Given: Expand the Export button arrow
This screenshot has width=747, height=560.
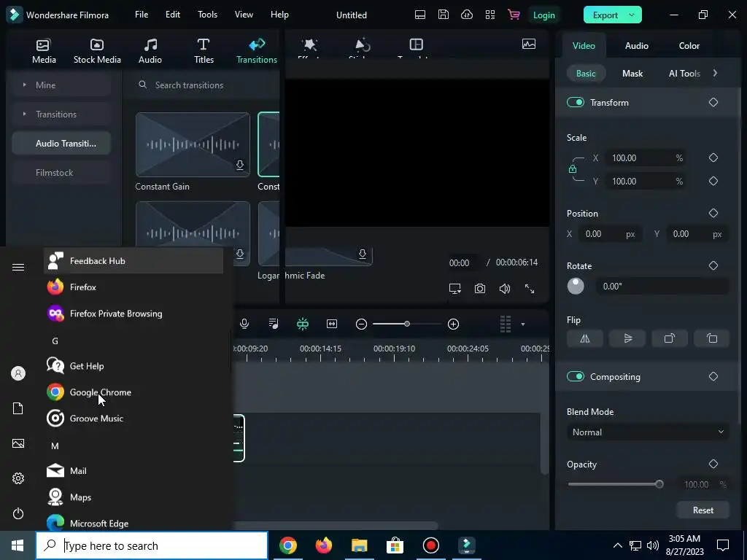Looking at the screenshot, I should pos(632,15).
